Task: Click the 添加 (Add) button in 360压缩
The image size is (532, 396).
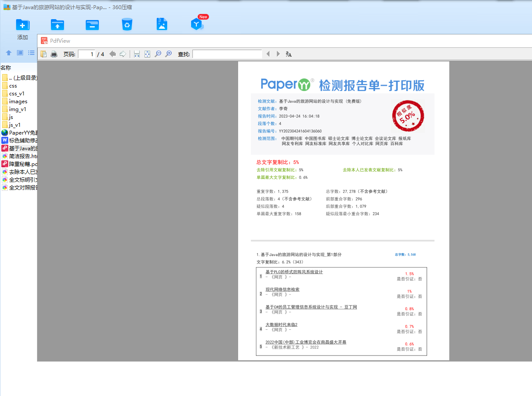Action: pyautogui.click(x=23, y=30)
